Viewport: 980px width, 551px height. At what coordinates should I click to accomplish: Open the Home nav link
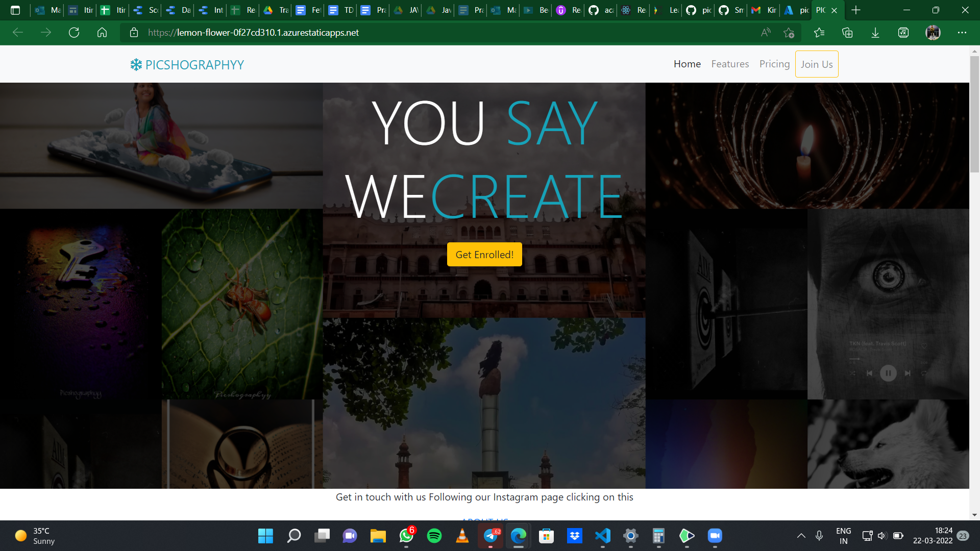tap(687, 64)
